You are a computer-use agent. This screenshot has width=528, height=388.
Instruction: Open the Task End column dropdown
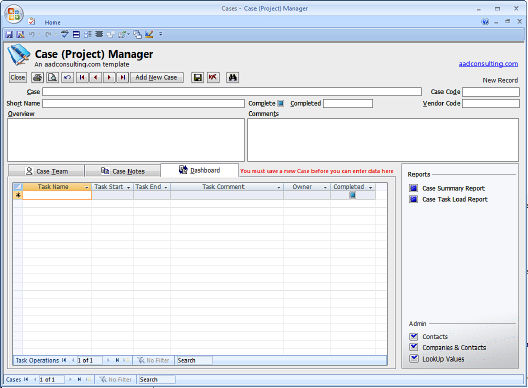point(166,187)
